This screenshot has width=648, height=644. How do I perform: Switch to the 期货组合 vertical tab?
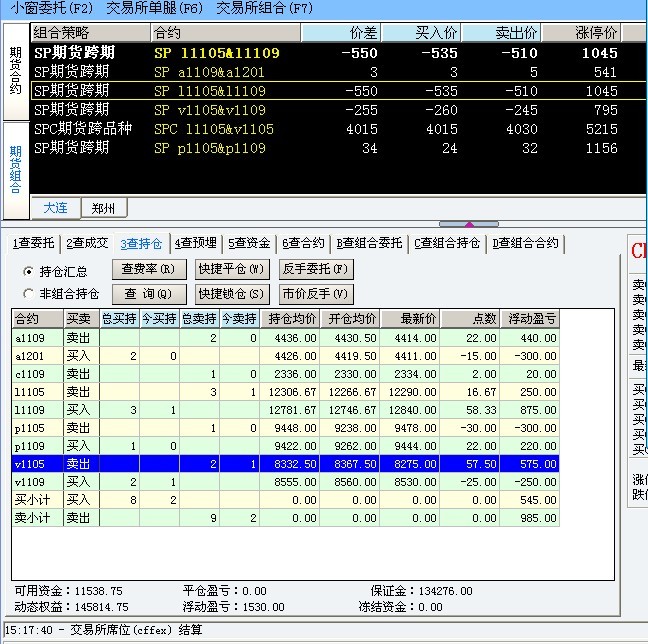click(x=16, y=170)
